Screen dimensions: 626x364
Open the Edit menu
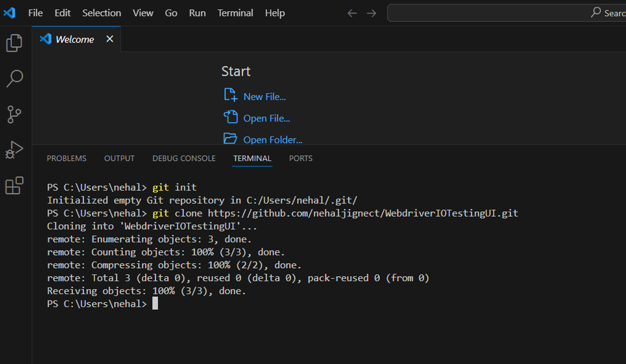click(x=63, y=13)
